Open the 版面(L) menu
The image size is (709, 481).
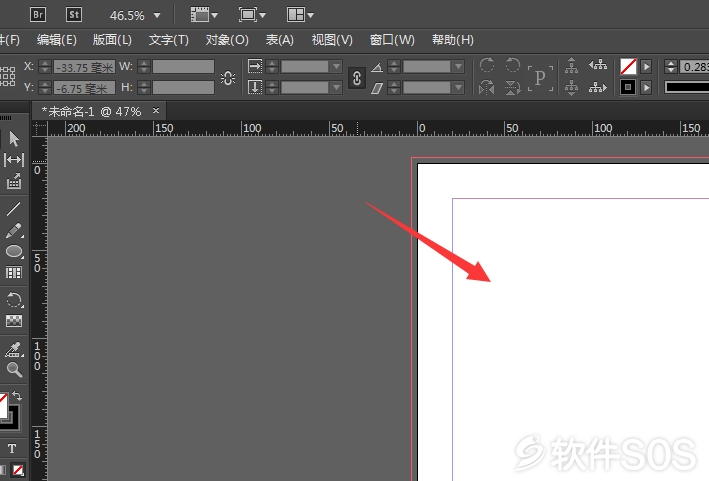pyautogui.click(x=112, y=40)
